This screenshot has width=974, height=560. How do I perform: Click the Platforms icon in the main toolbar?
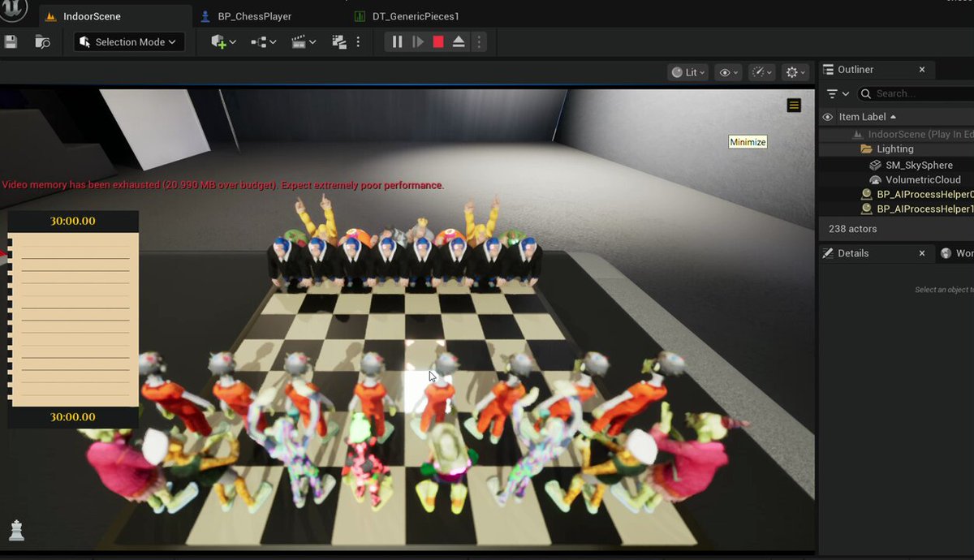(x=339, y=41)
